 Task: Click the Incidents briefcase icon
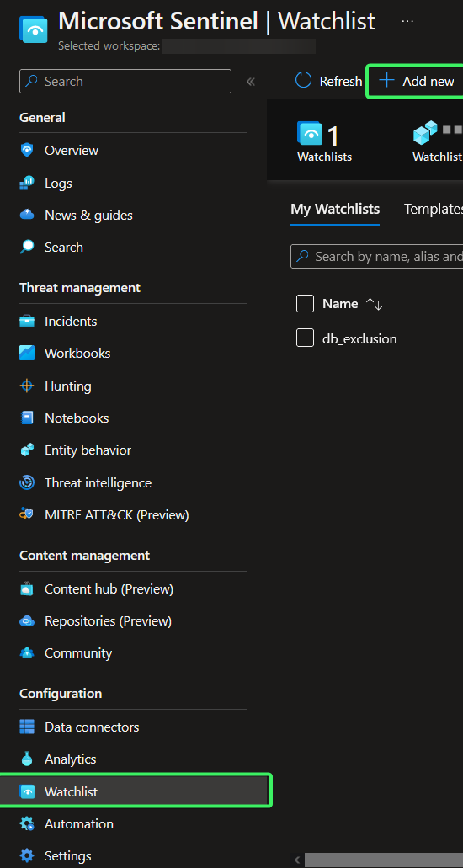pyautogui.click(x=27, y=321)
